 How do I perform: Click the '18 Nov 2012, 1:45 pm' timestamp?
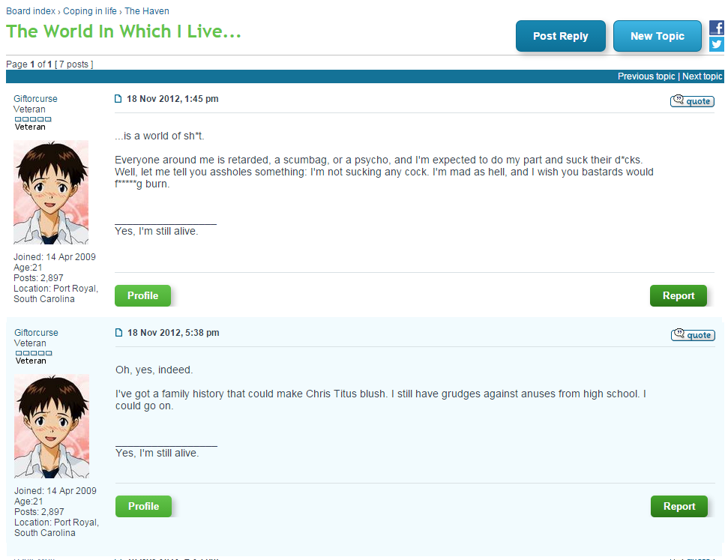(x=172, y=99)
